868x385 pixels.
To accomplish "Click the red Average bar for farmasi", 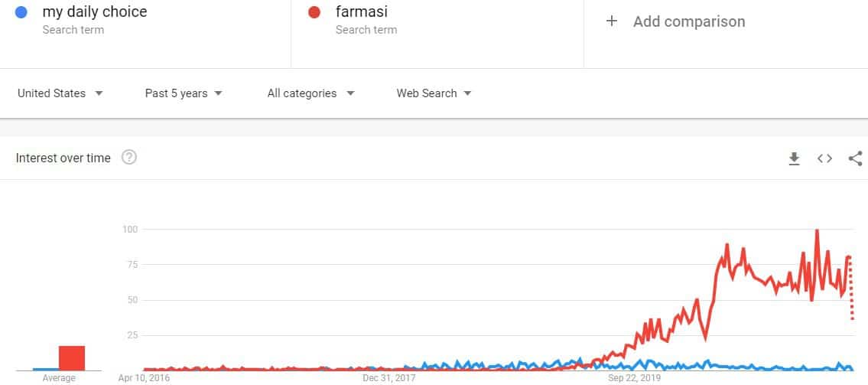I will point(72,358).
